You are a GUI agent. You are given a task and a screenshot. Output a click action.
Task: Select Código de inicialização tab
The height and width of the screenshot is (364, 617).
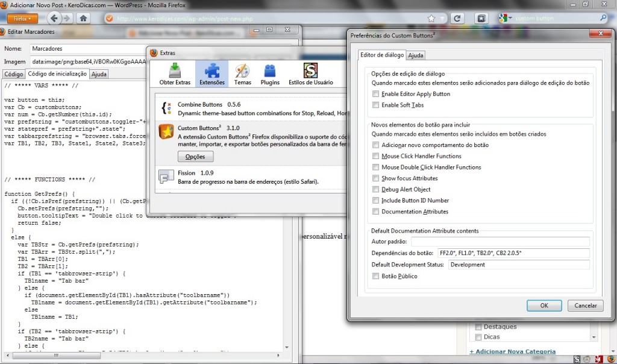(x=57, y=74)
